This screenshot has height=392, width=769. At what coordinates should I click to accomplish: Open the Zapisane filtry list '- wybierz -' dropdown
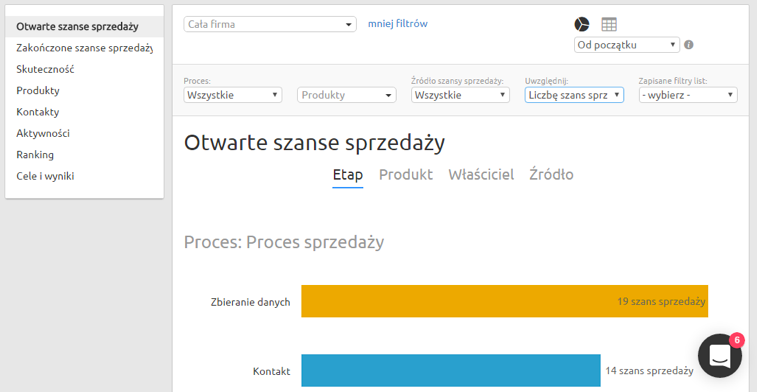point(688,95)
